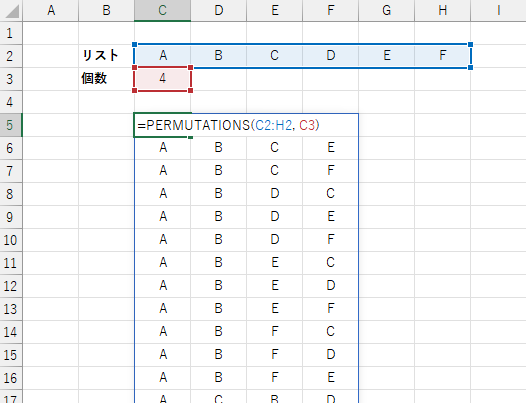Image resolution: width=526 pixels, height=403 pixels.
Task: Click cell E14 containing F
Action: tap(275, 332)
